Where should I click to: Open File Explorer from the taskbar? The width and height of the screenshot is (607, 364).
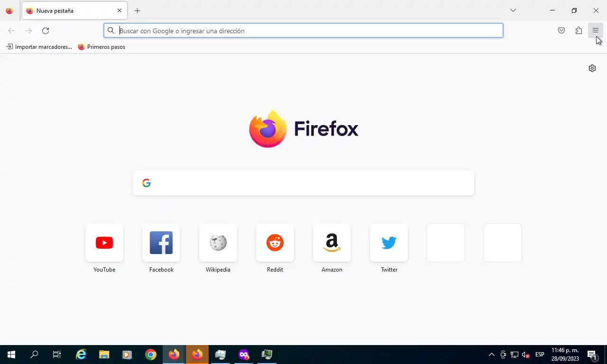(104, 355)
